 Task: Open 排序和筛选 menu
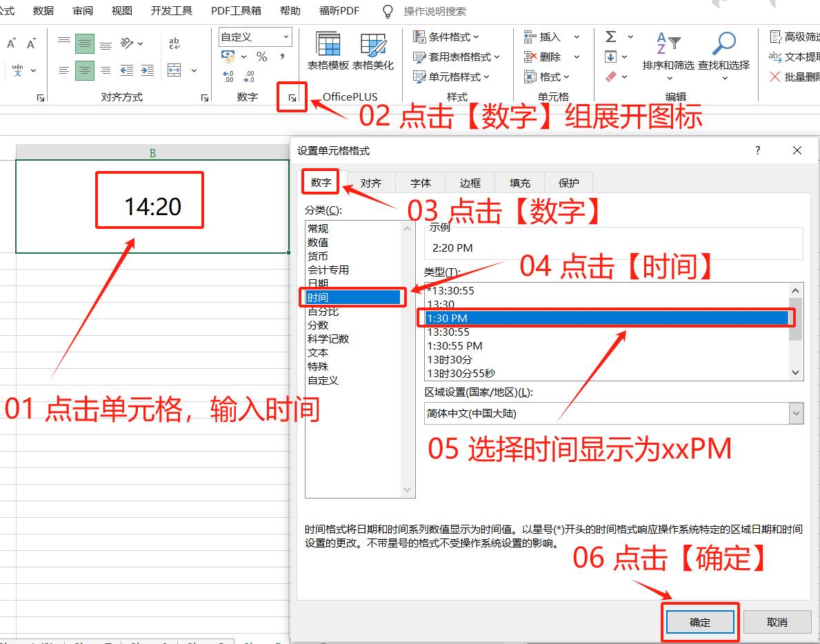668,57
